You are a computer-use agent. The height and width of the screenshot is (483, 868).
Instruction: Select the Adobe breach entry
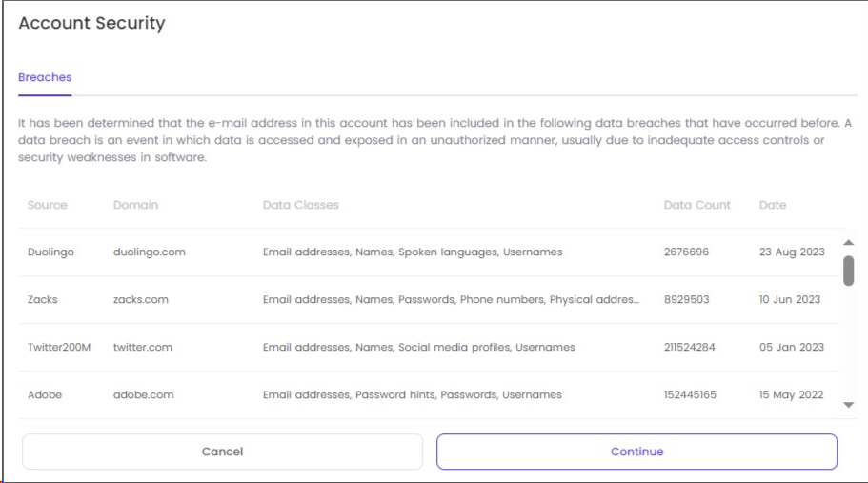429,395
